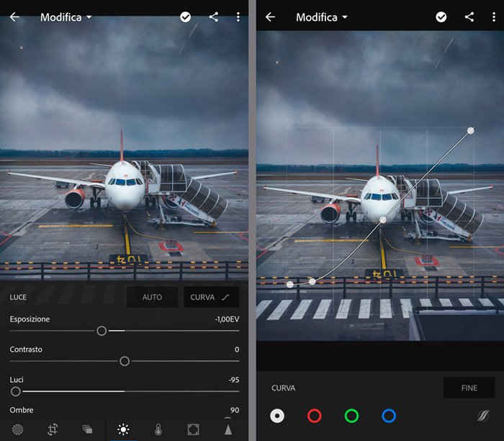Select the leftmost black point on curve
The image size is (504, 441).
click(x=290, y=285)
